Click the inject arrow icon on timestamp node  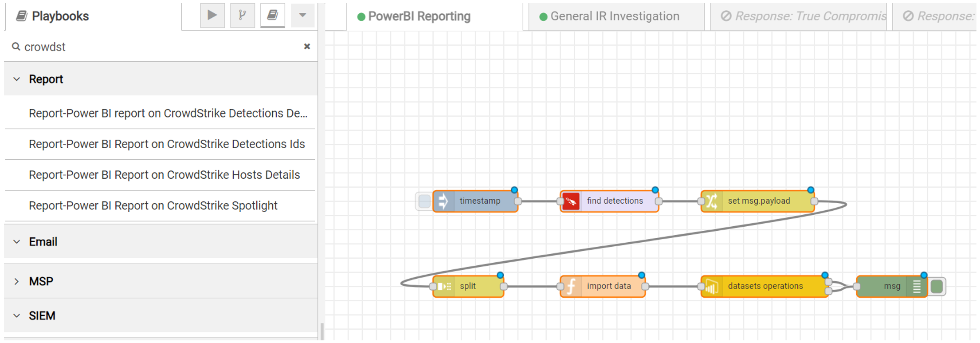tap(443, 201)
